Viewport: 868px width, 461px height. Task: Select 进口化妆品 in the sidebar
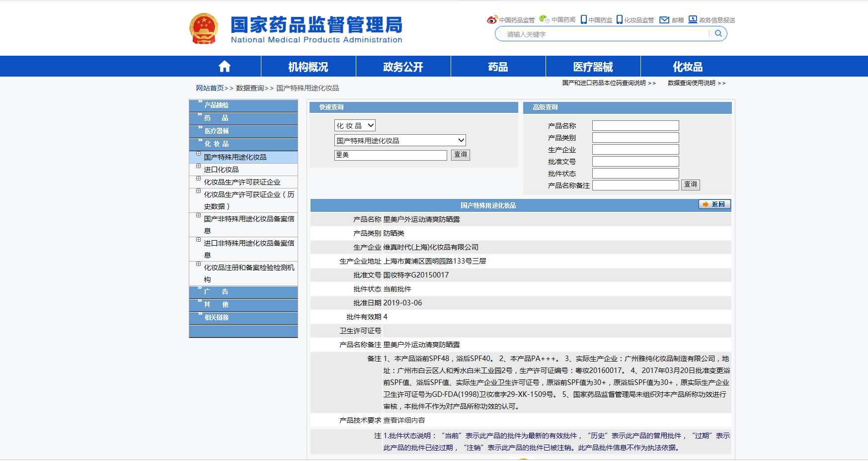pyautogui.click(x=221, y=170)
